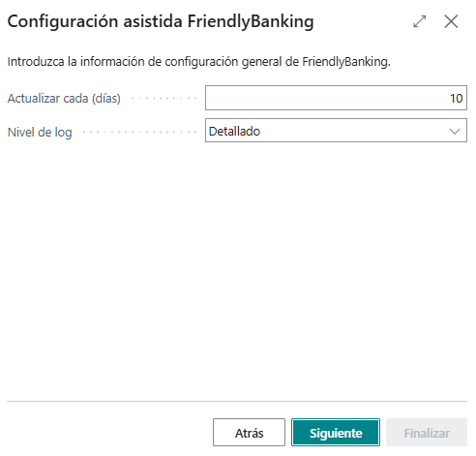Click the horizontal separator above the buttons
The image size is (476, 456).
237,402
